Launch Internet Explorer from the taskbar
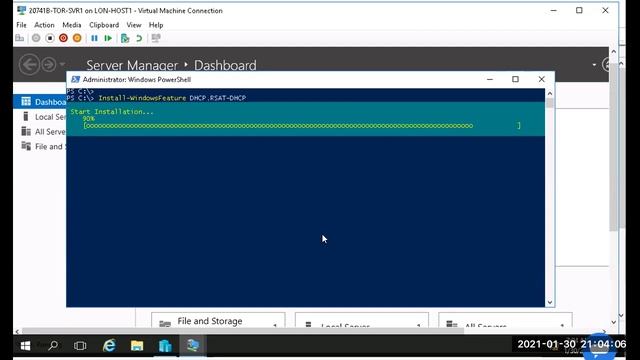 (x=109, y=346)
